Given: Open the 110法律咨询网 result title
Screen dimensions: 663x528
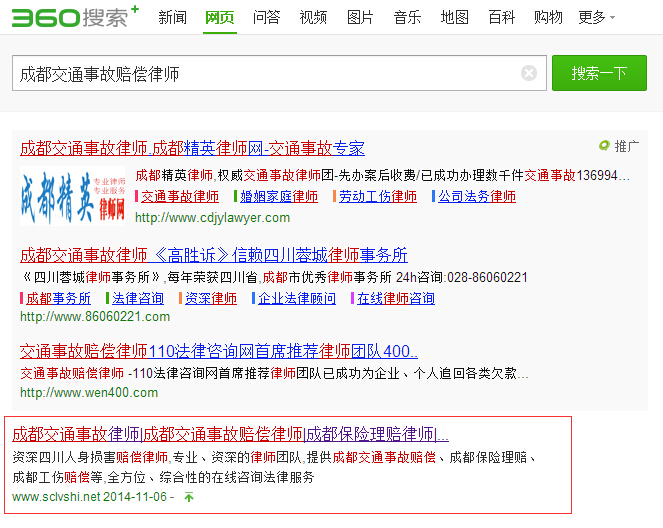Looking at the screenshot, I should (x=219, y=351).
